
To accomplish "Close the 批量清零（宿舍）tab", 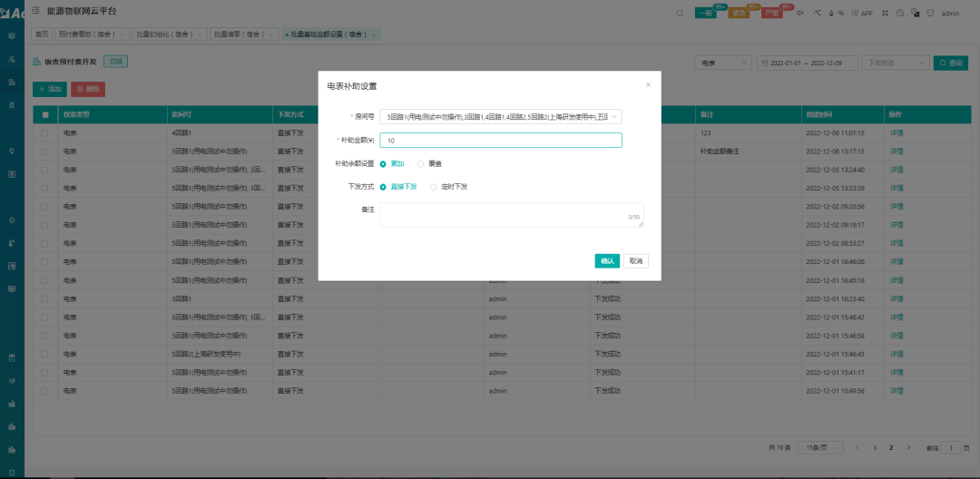I will pyautogui.click(x=271, y=35).
